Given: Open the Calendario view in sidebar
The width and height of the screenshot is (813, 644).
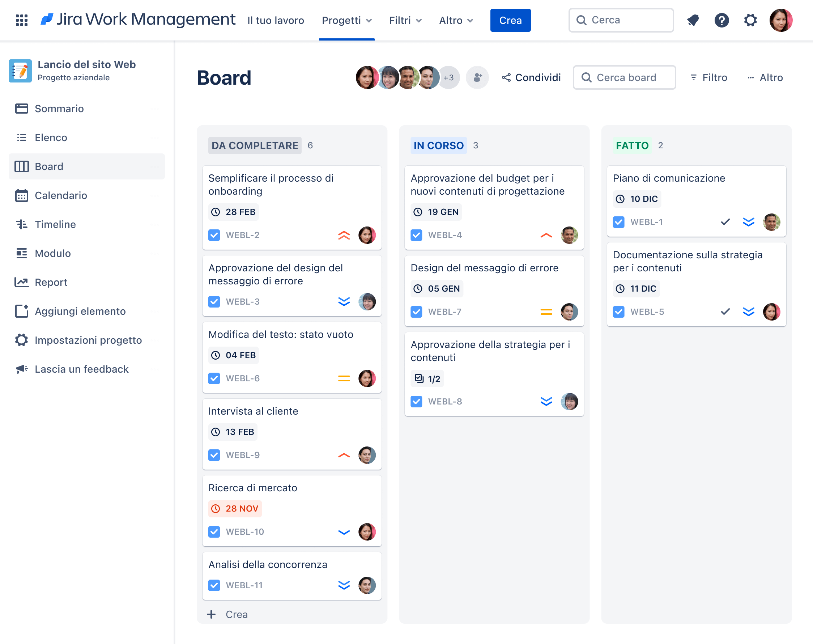Looking at the screenshot, I should tap(61, 195).
